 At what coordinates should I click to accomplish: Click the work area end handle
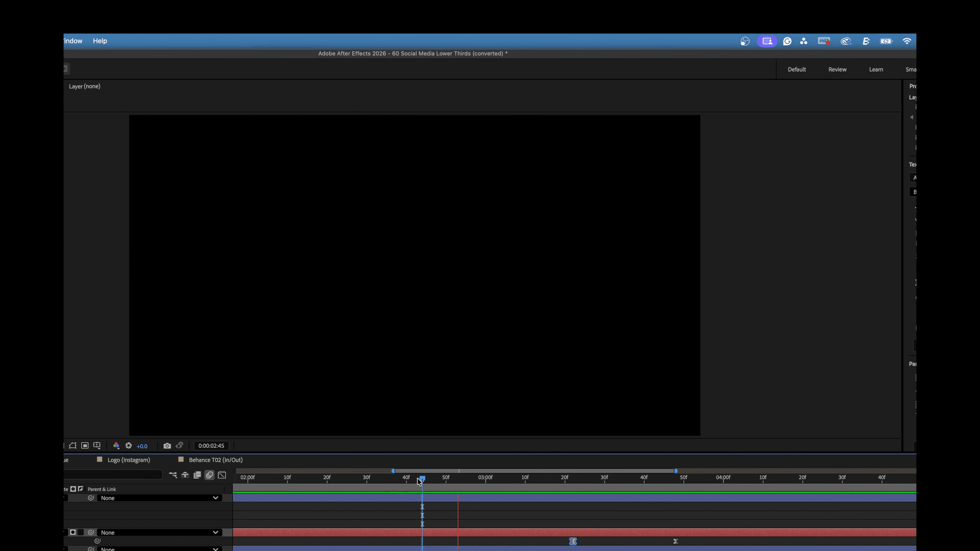[x=676, y=471]
